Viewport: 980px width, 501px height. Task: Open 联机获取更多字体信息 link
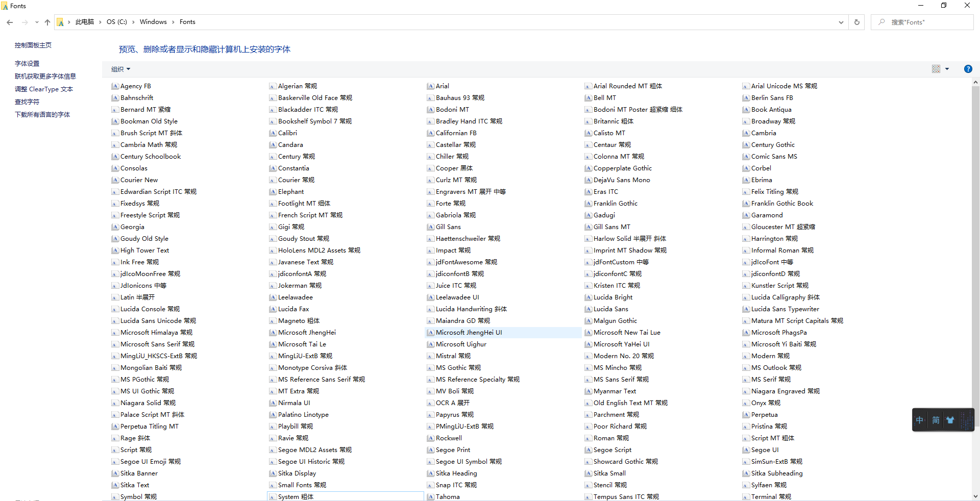[x=45, y=76]
